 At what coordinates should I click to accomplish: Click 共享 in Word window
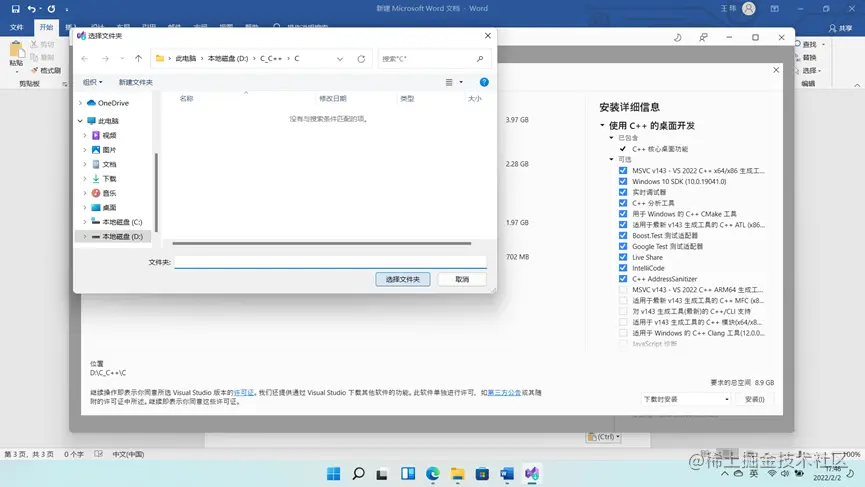tap(840, 28)
